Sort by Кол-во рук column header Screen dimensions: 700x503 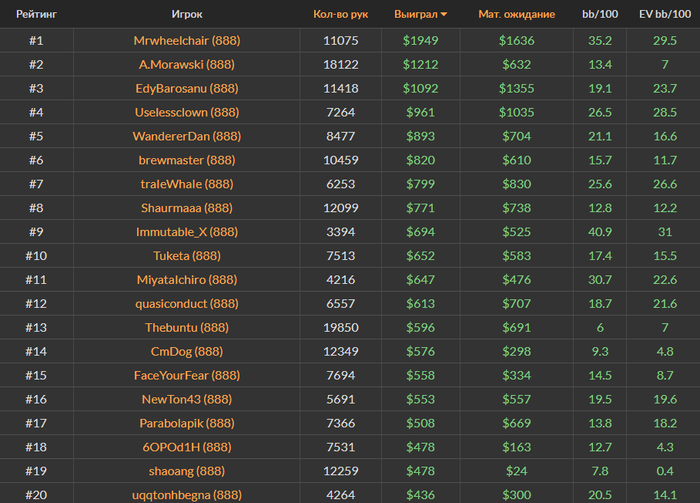point(341,14)
